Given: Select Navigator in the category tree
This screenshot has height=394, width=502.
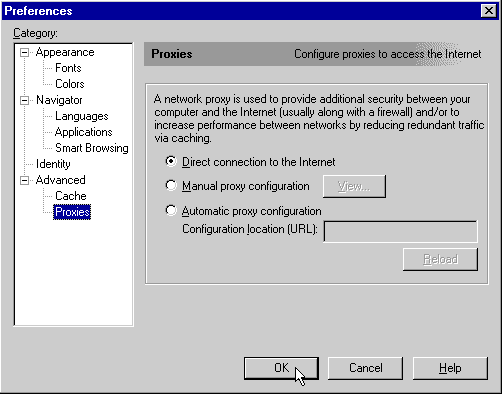Looking at the screenshot, I should click(x=59, y=100).
